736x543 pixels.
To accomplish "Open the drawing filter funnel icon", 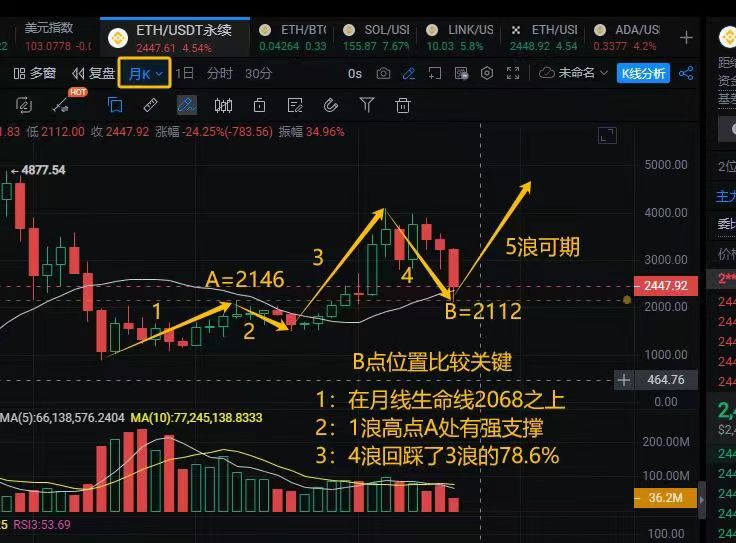I will click(x=367, y=105).
